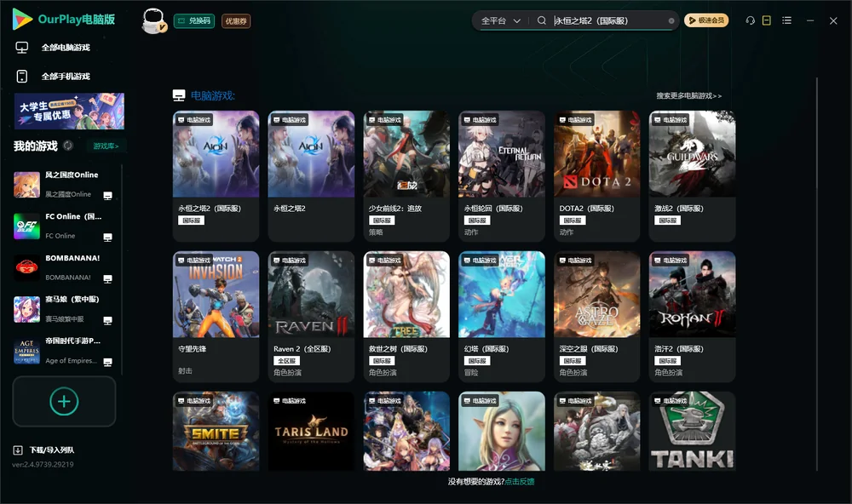Click the version text ver:2.4.9739.29219
The height and width of the screenshot is (504, 852).
[43, 464]
